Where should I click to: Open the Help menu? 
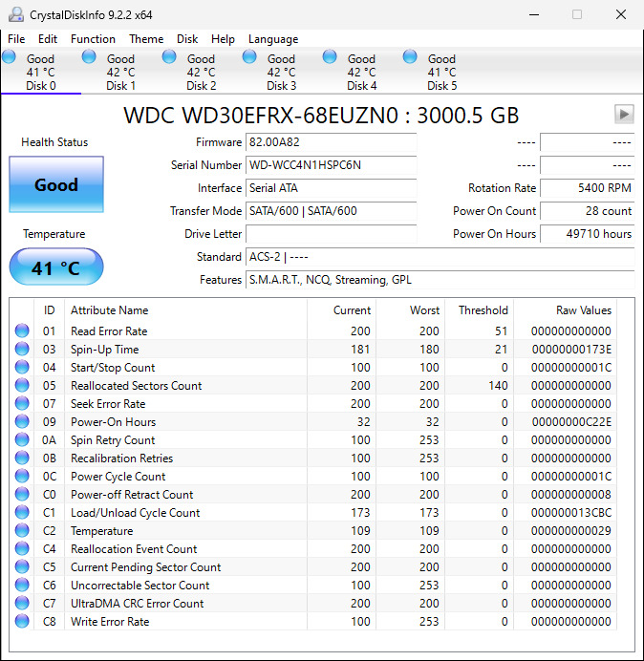(x=223, y=39)
